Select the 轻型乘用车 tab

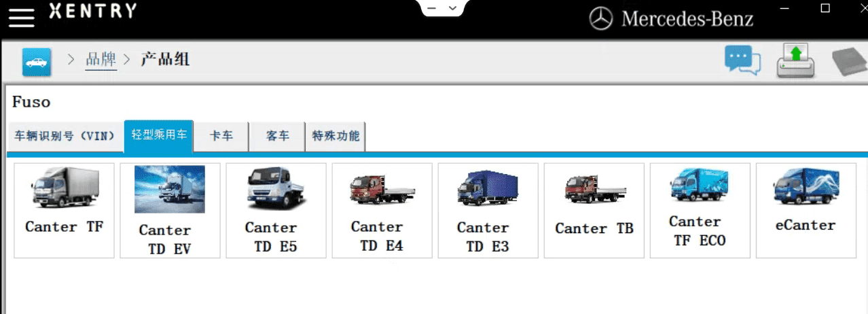159,136
